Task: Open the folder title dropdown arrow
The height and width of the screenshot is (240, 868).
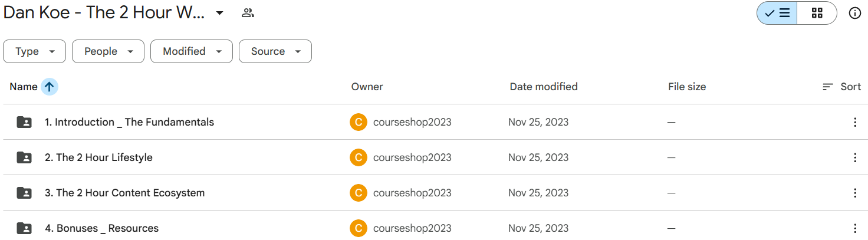Action: 219,13
